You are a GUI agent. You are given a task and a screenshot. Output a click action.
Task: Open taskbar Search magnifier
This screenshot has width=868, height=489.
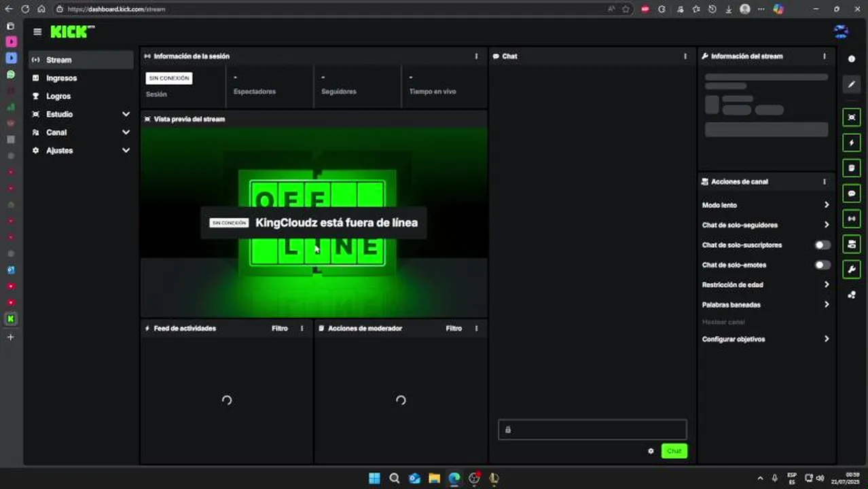tap(395, 478)
